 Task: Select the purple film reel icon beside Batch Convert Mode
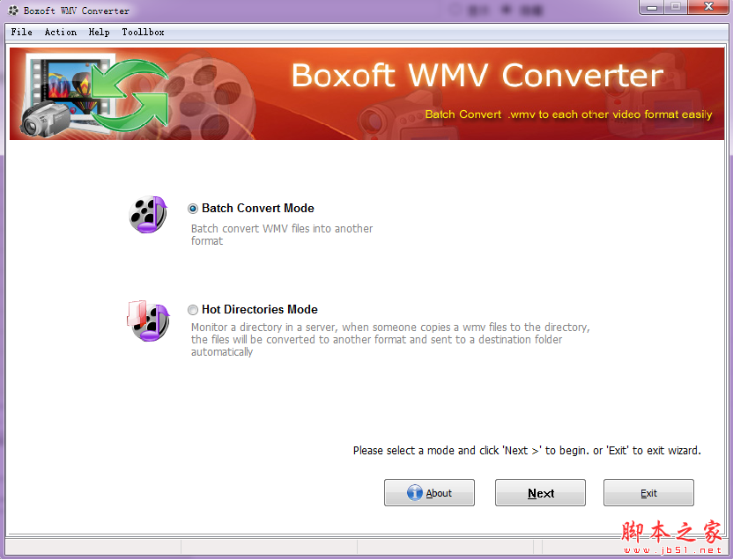pos(147,214)
